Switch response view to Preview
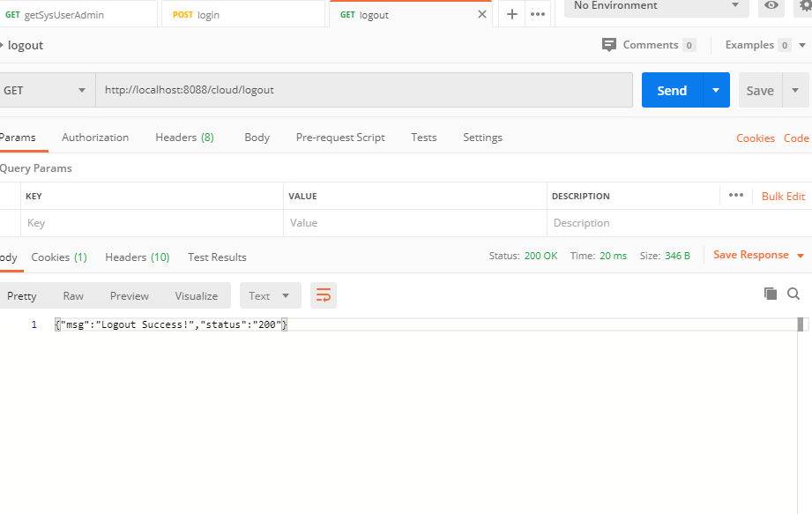This screenshot has width=812, height=514. [x=129, y=295]
